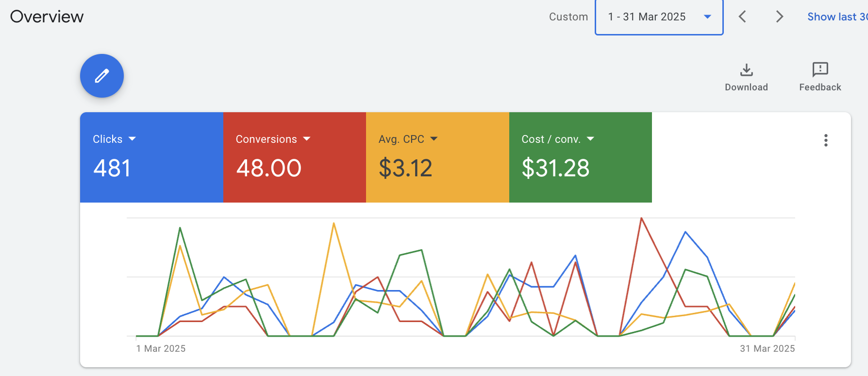The width and height of the screenshot is (868, 376).
Task: Click the Show last 30 link
Action: pos(837,17)
